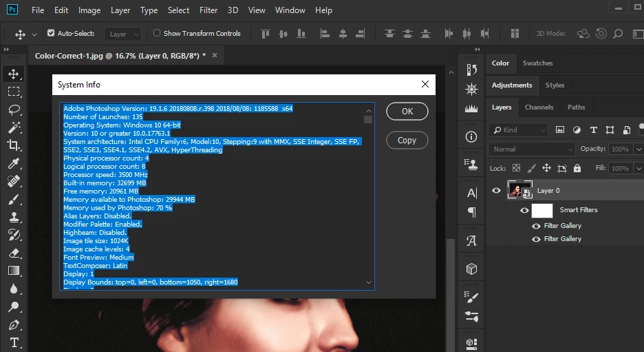
Task: Collapse panel dock double-arrow
Action: pyautogui.click(x=477, y=50)
